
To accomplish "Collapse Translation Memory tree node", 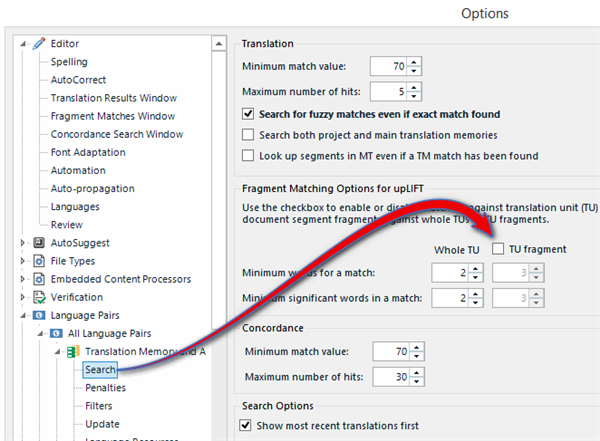I will pos(57,352).
